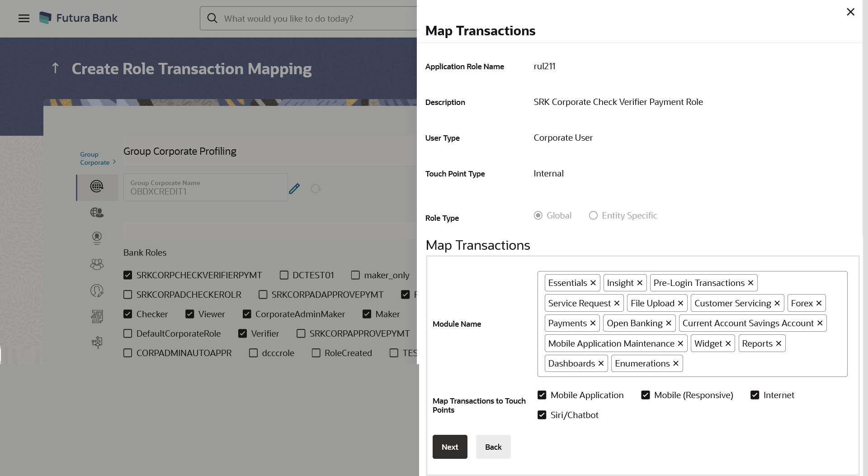
Task: Click the refresh icon next to edit pencil
Action: (x=316, y=188)
